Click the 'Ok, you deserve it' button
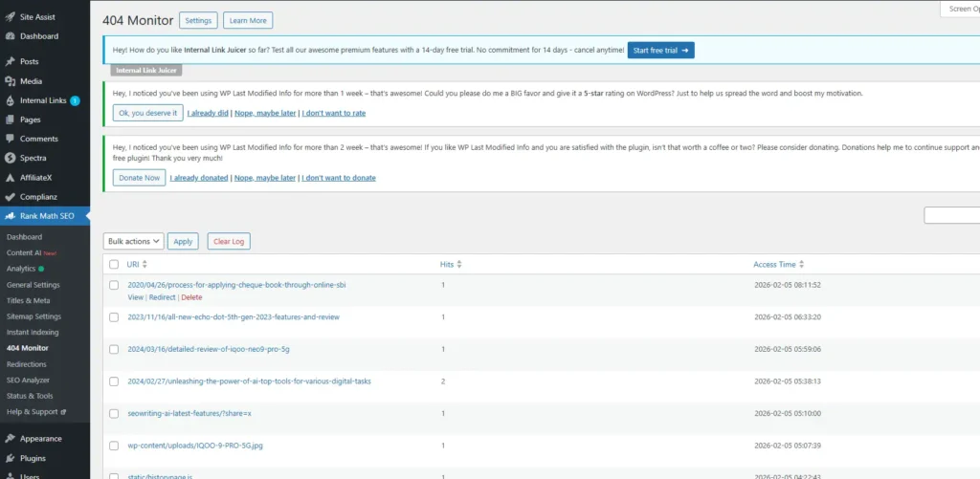This screenshot has width=980, height=479. (148, 113)
